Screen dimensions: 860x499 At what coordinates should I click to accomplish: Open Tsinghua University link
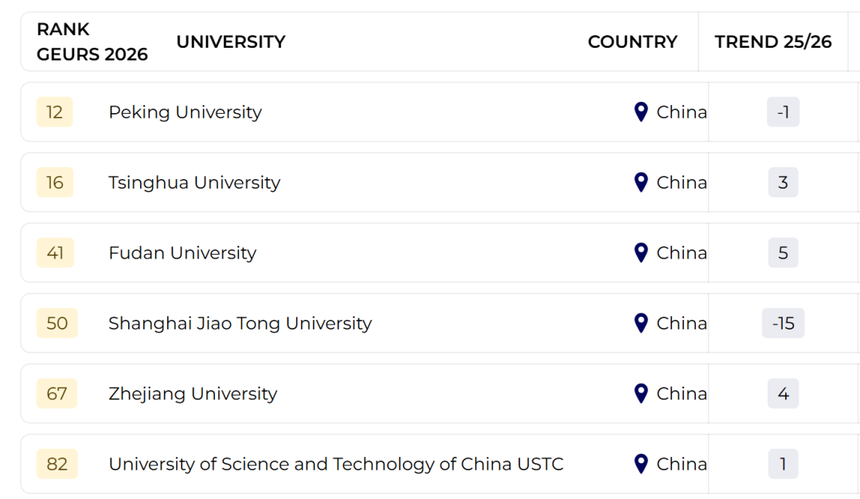pos(194,183)
